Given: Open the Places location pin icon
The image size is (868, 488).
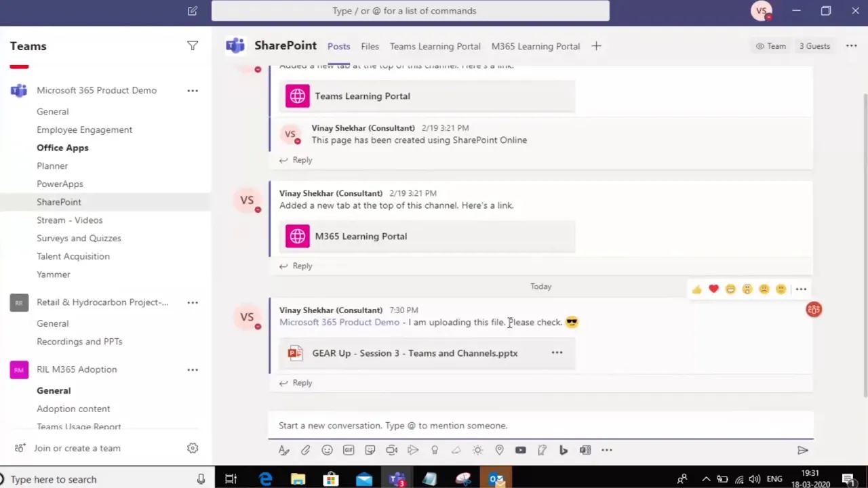Looking at the screenshot, I should (x=499, y=450).
